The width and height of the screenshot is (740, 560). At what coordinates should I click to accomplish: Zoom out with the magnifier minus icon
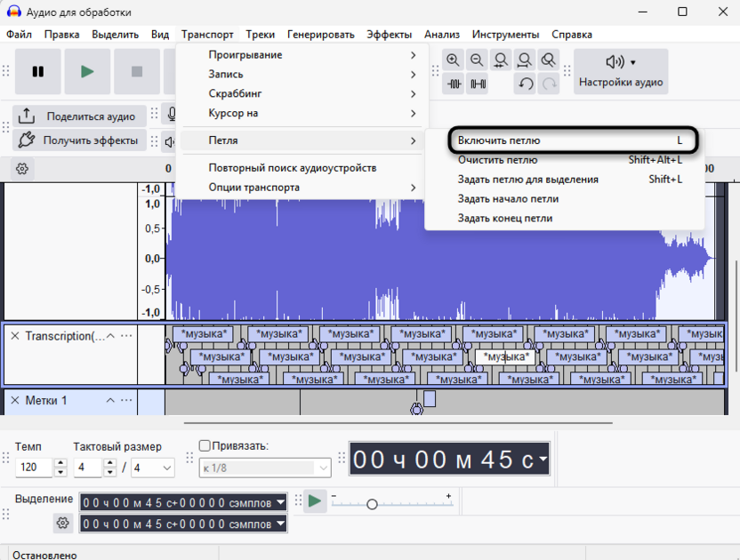[477, 60]
